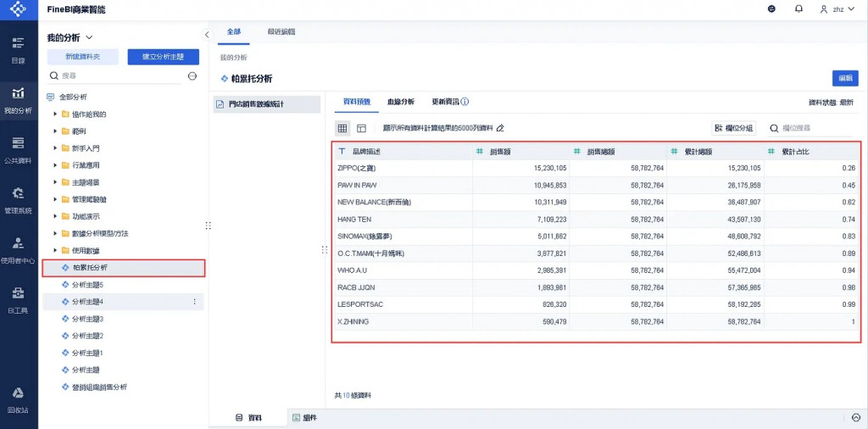Edit the displayed row count pencil icon

[500, 128]
